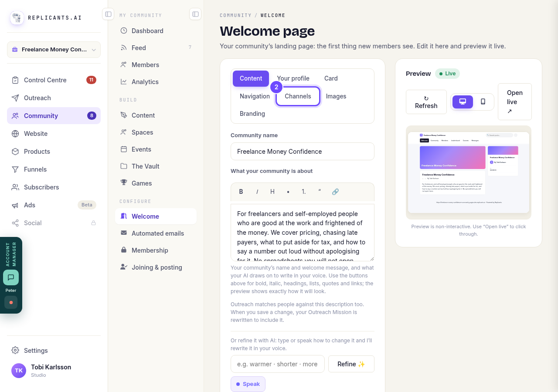Click the Bold formatting button
The width and height of the screenshot is (558, 392).
pyautogui.click(x=241, y=192)
